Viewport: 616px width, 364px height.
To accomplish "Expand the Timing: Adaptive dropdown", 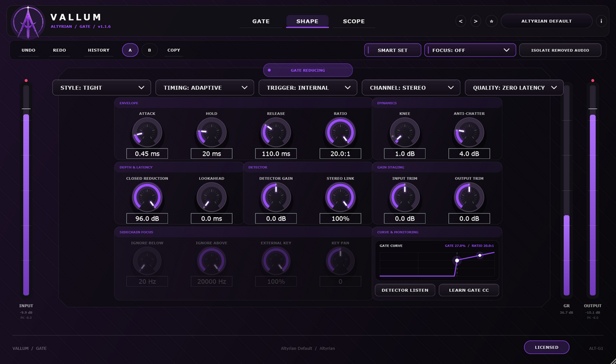I will [x=205, y=88].
